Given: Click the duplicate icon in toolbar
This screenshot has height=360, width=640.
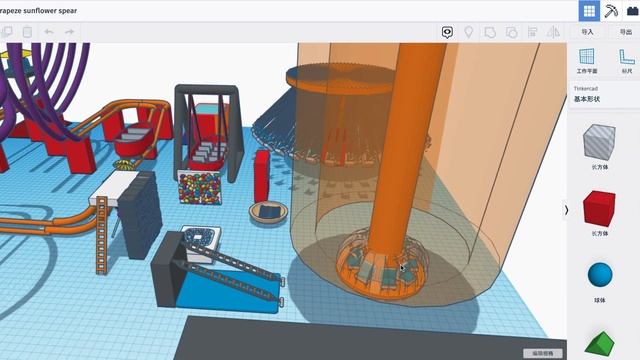Looking at the screenshot, I should point(7,32).
